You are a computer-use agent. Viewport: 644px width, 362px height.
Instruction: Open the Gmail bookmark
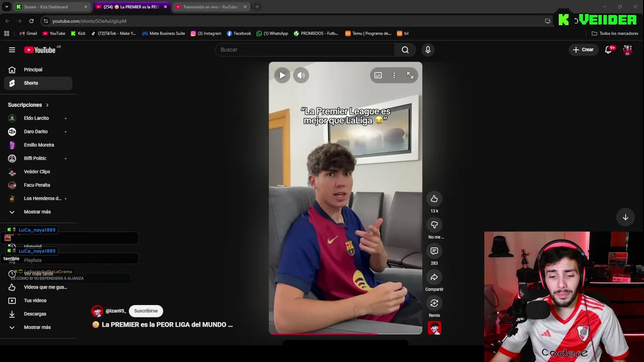coord(28,34)
